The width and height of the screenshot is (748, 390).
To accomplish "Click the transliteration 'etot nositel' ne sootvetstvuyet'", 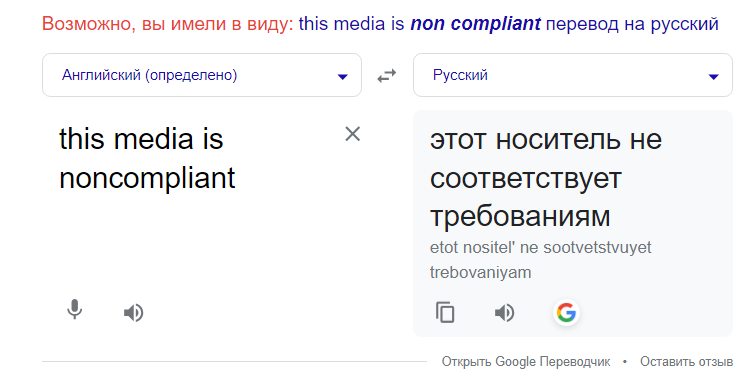I will pos(540,247).
